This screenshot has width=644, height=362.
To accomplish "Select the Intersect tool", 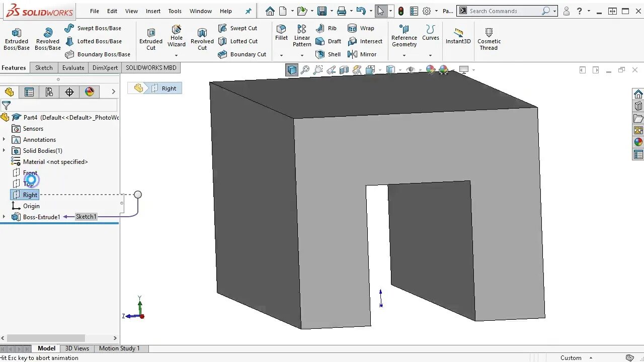I will 365,41.
